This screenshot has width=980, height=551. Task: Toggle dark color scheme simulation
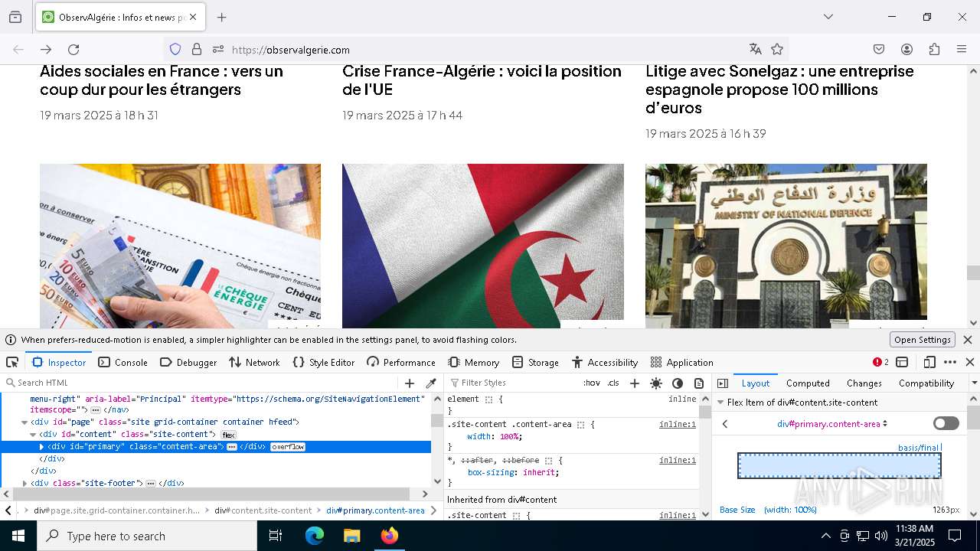[678, 383]
